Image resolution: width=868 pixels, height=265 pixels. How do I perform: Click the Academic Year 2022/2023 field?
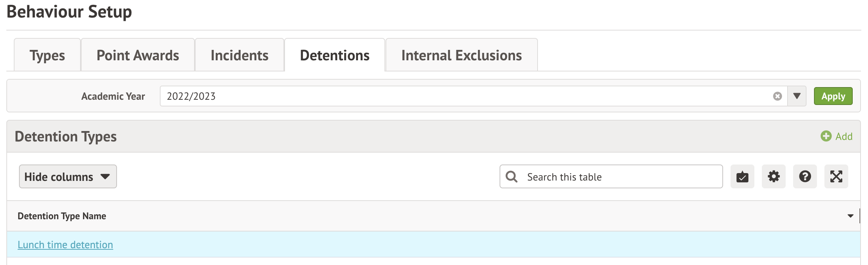coord(466,96)
